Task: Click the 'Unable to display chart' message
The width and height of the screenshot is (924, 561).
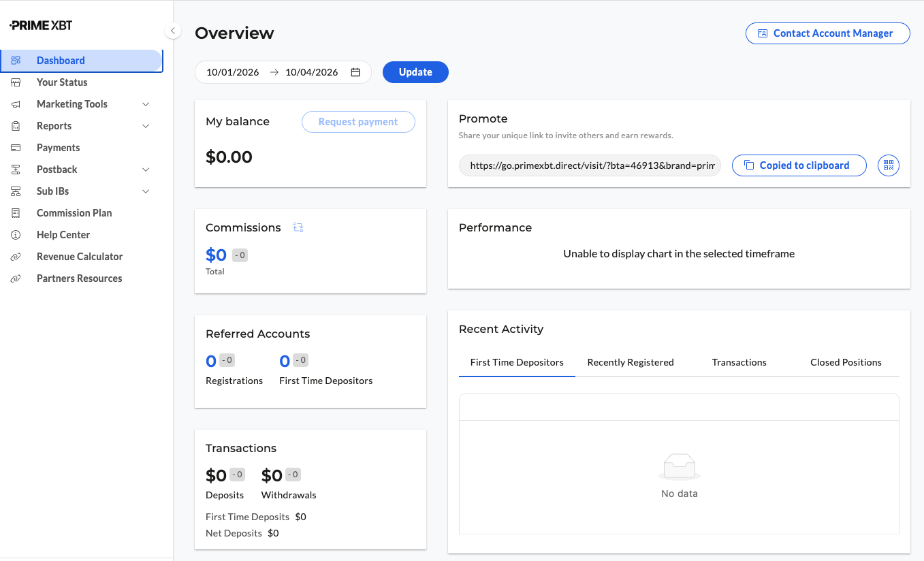Action: pyautogui.click(x=679, y=254)
